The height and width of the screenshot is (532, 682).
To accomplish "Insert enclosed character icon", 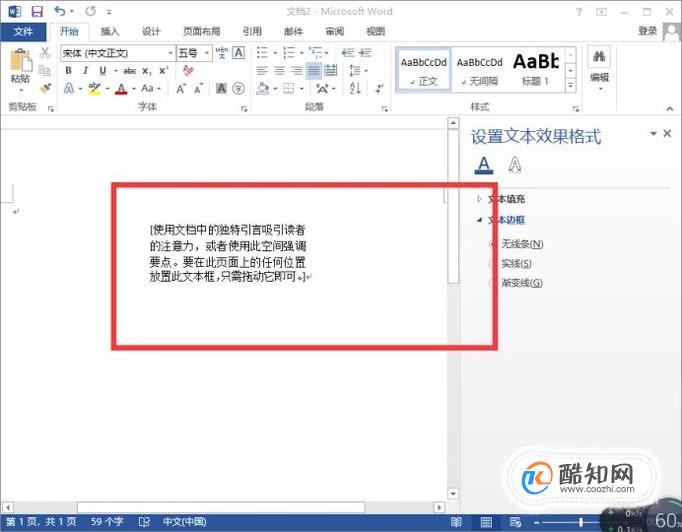I will pyautogui.click(x=238, y=89).
